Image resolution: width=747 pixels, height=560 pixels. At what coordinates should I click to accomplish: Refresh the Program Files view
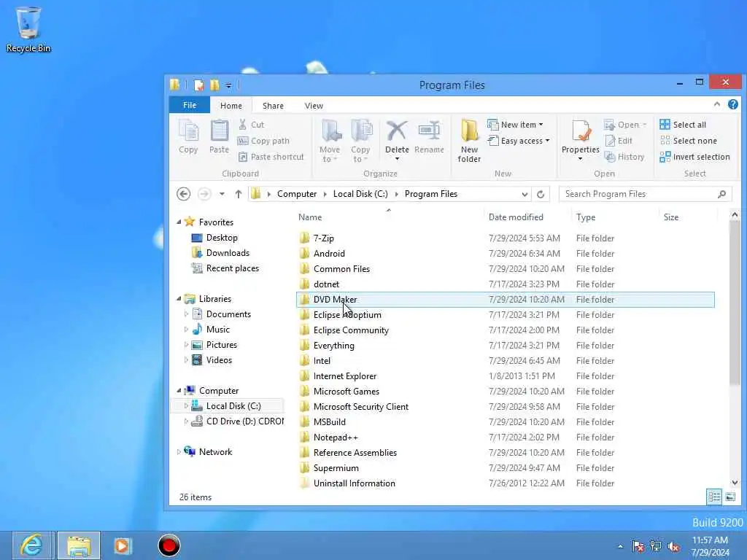541,194
